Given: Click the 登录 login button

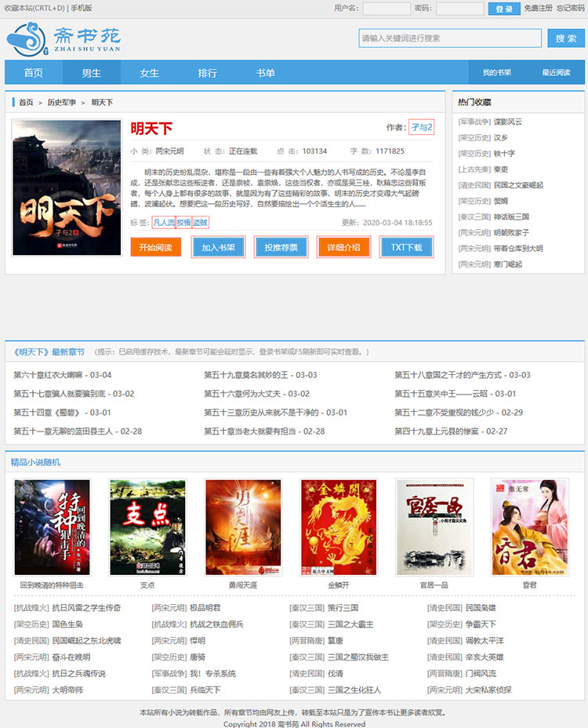Looking at the screenshot, I should click(x=504, y=9).
